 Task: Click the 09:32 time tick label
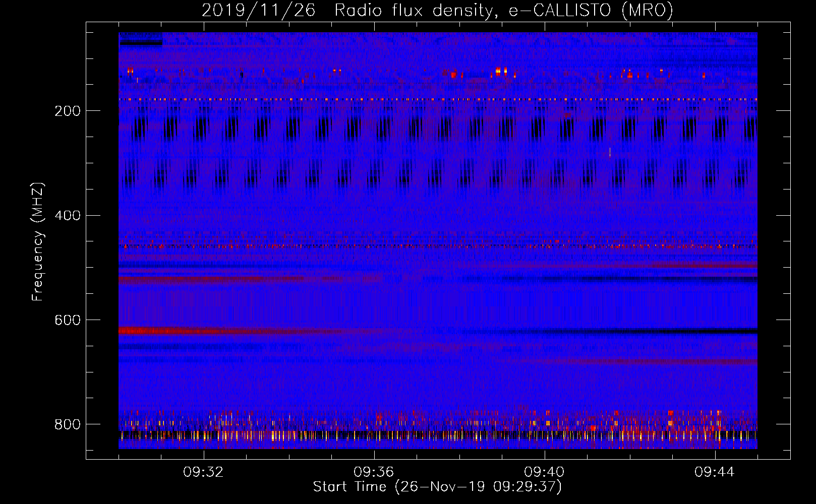pos(203,472)
